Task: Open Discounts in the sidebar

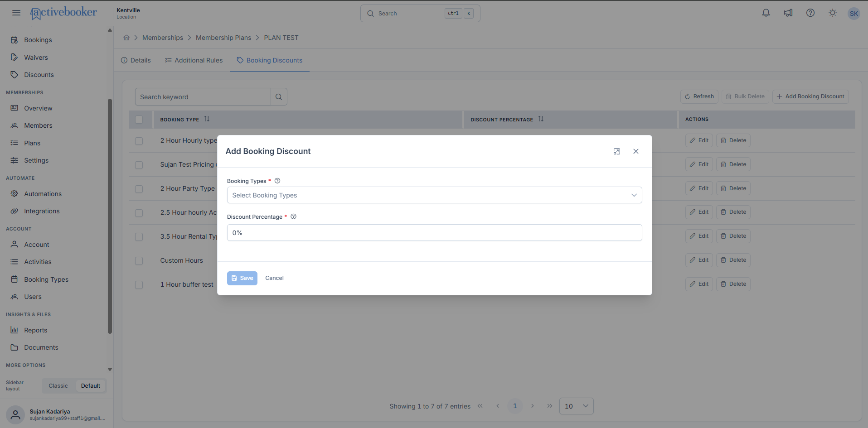Action: (x=39, y=75)
